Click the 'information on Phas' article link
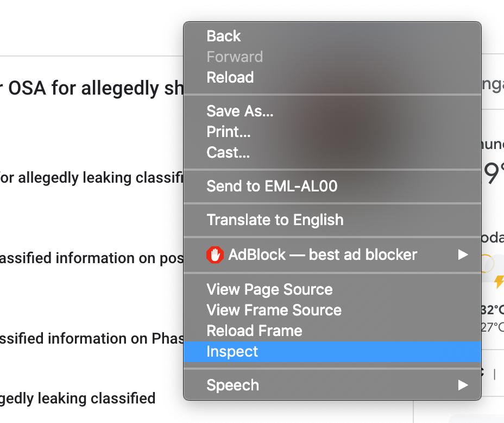Screen dimensions: 504x423 (x=92, y=339)
